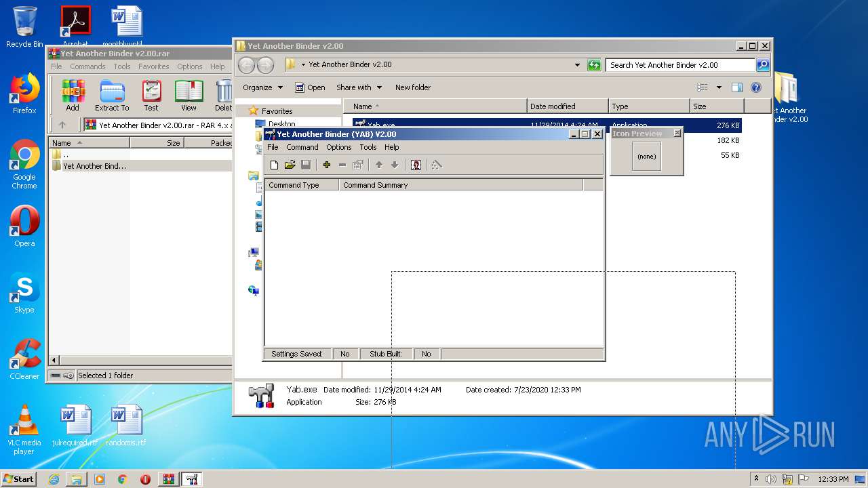868x488 pixels.
Task: Open the Command menu in YAB
Action: 302,147
